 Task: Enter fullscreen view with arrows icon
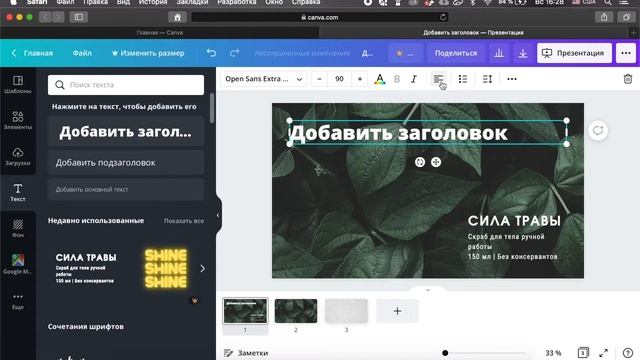click(x=603, y=353)
